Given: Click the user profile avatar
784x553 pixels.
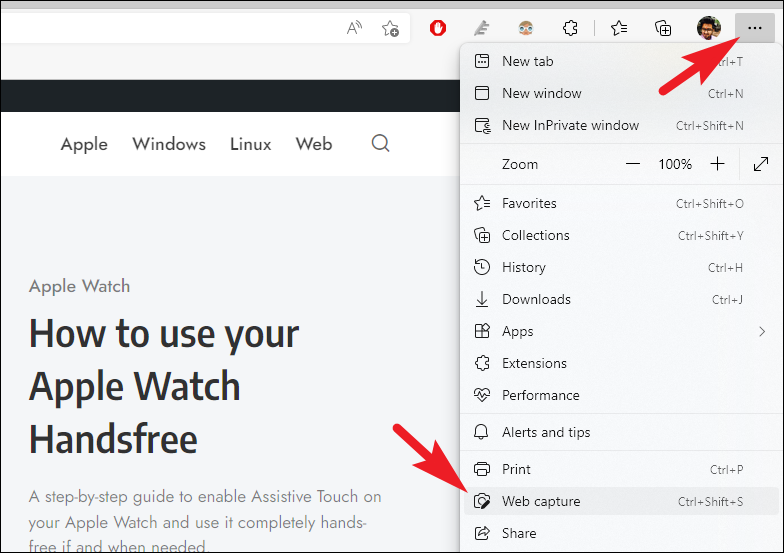Looking at the screenshot, I should point(708,28).
